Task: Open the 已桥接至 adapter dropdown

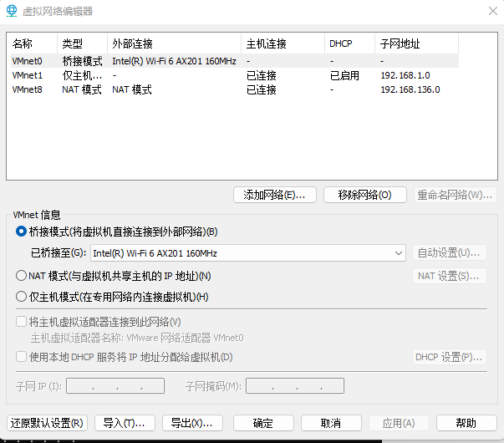Action: pyautogui.click(x=248, y=253)
